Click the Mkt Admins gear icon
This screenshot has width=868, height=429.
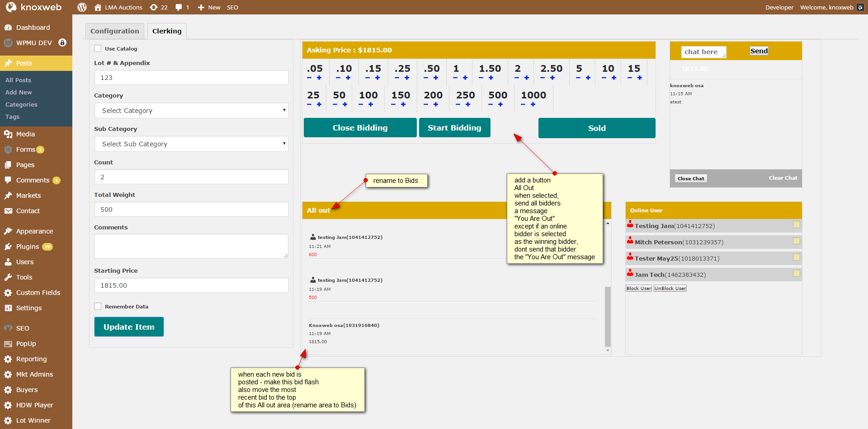tap(8, 374)
